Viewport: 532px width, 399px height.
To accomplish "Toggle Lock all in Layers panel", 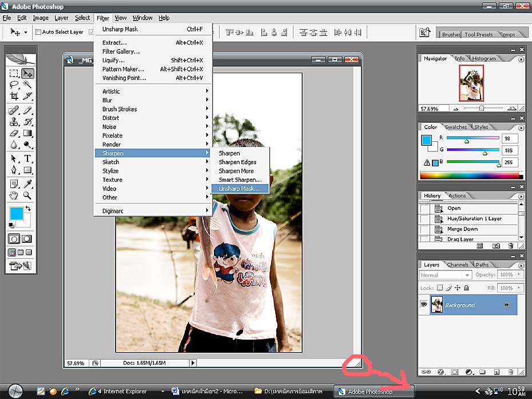I will pos(467,288).
